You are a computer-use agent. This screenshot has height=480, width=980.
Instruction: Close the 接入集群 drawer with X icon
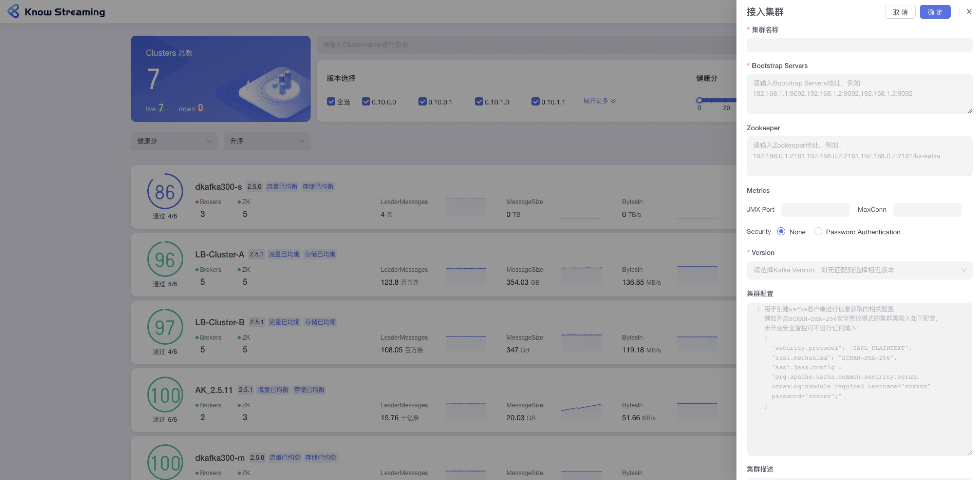(x=969, y=12)
